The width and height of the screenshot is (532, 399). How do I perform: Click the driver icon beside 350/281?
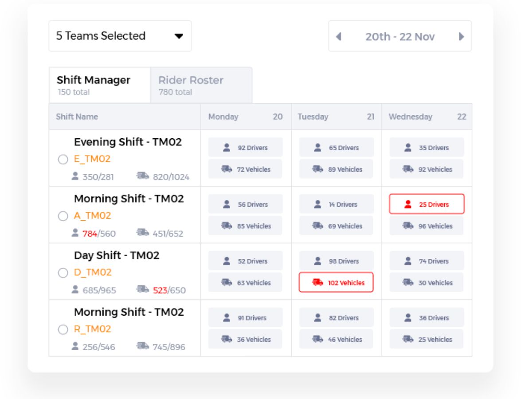(x=75, y=176)
